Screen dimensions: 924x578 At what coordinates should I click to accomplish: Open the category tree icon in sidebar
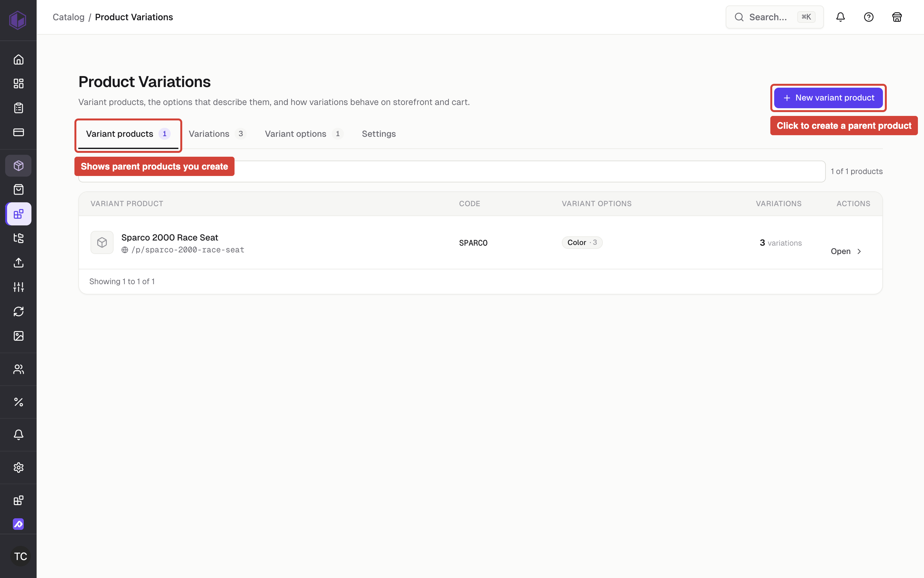(18, 238)
